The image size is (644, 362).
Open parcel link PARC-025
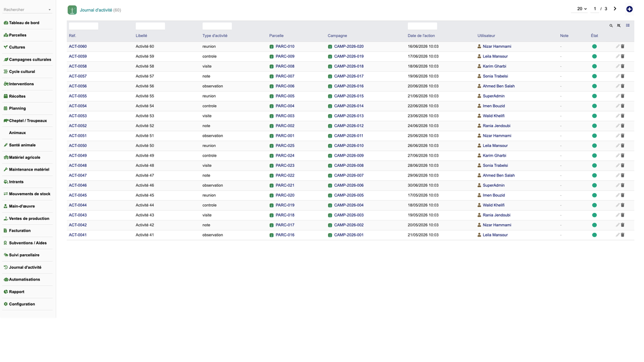pos(285,146)
